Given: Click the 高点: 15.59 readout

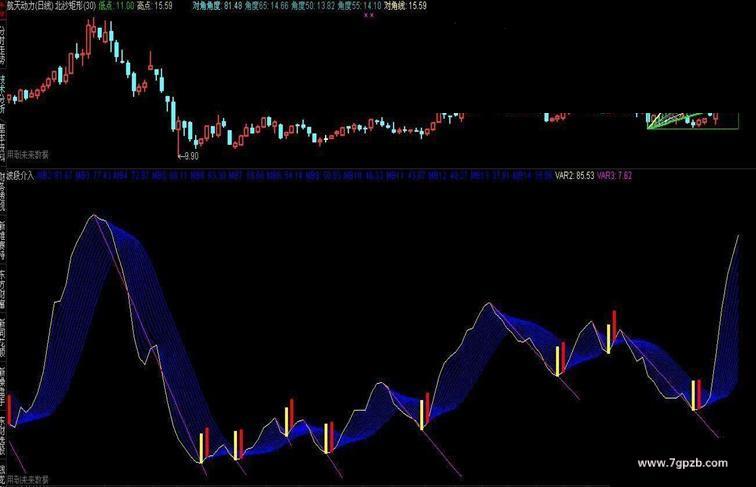Looking at the screenshot, I should pos(154,6).
